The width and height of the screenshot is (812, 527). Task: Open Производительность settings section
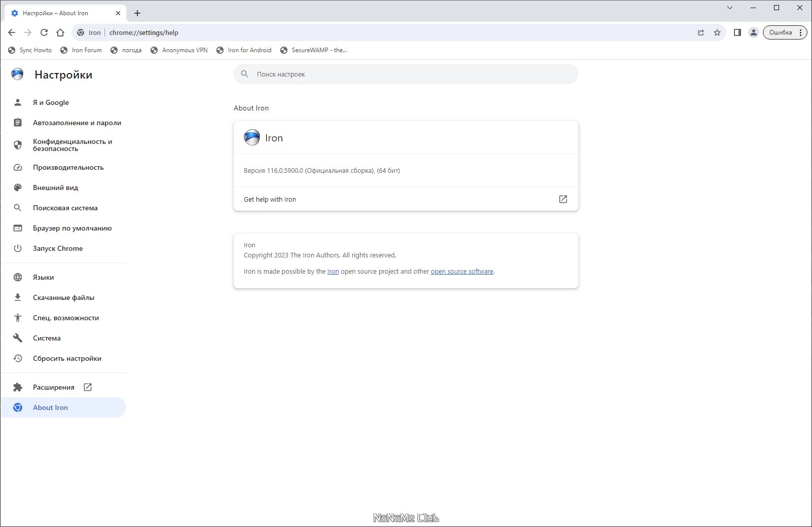pyautogui.click(x=63, y=167)
